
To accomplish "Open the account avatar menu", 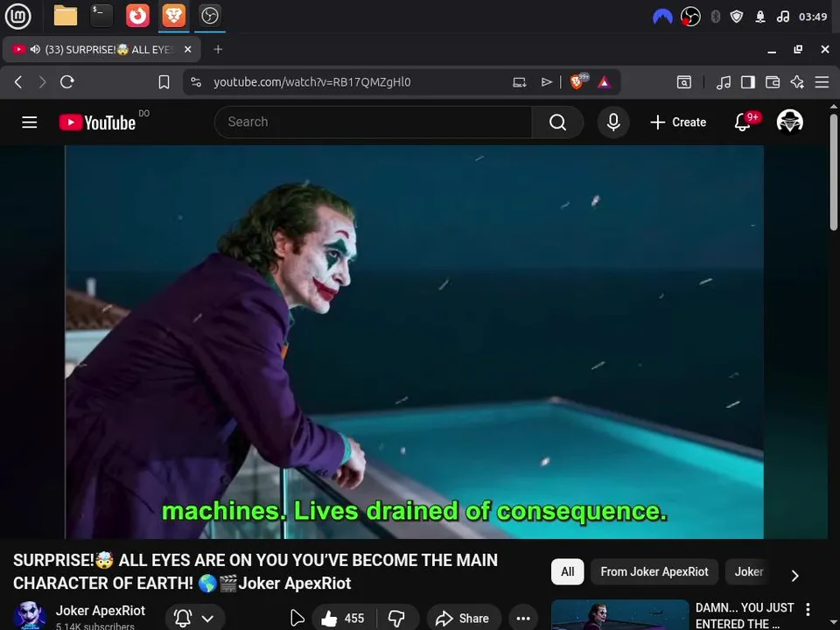I will click(x=789, y=122).
